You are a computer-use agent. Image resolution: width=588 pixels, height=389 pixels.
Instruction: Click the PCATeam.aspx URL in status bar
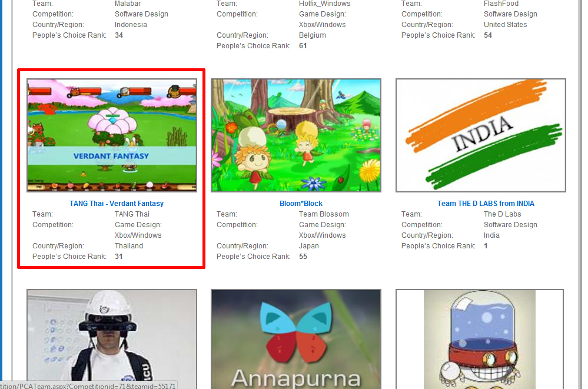[x=88, y=385]
